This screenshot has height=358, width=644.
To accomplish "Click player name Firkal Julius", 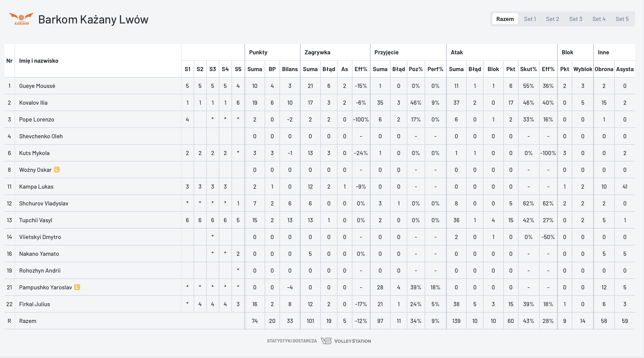I will pyautogui.click(x=35, y=304).
